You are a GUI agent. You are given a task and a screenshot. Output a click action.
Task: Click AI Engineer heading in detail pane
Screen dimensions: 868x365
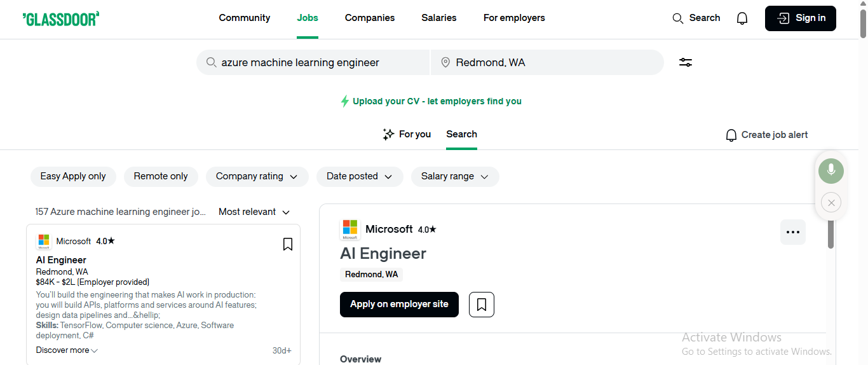383,254
